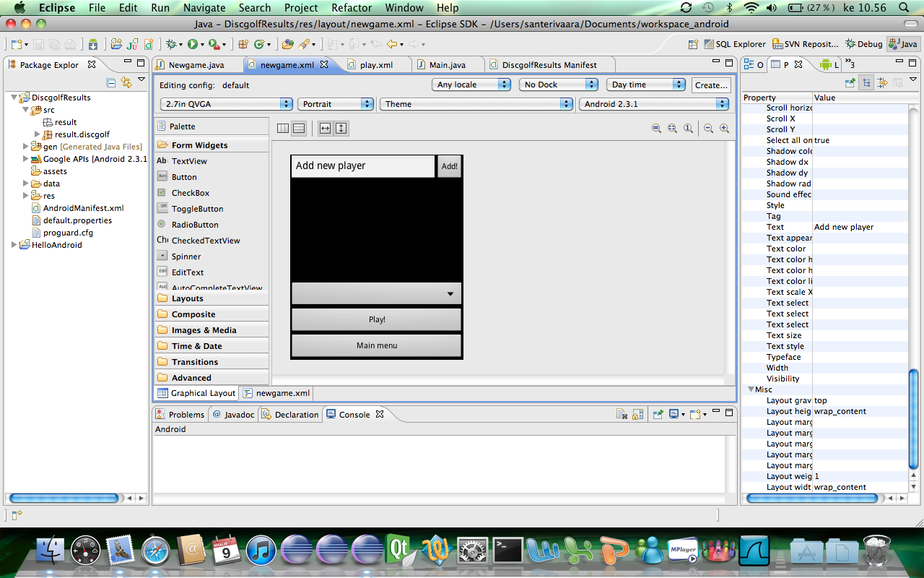
Task: Click the Open Type folder icon
Action: pos(287,44)
